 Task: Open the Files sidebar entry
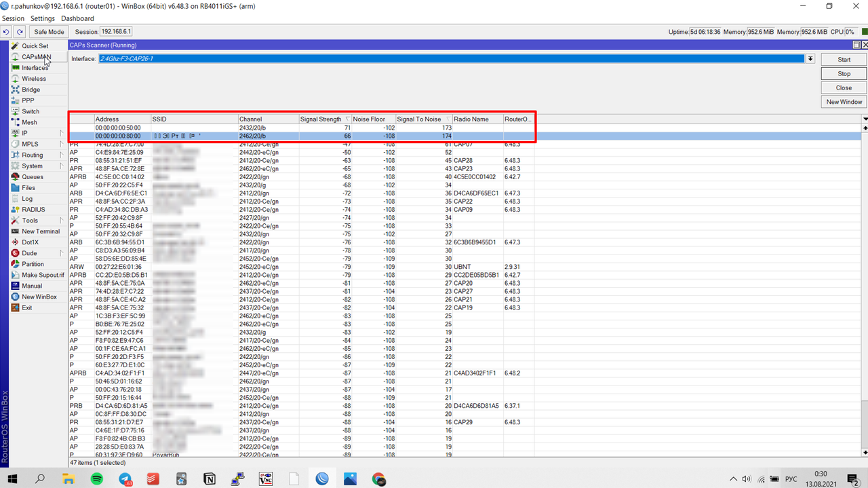(x=28, y=187)
